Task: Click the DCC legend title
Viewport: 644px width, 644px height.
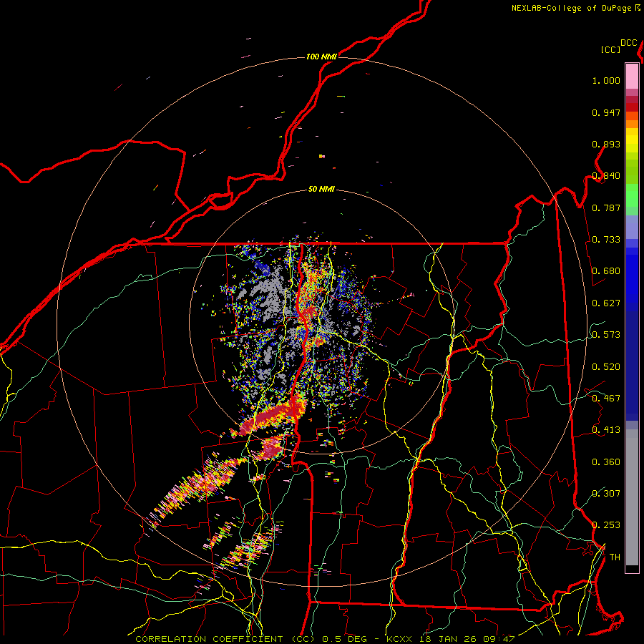Action: [629, 43]
